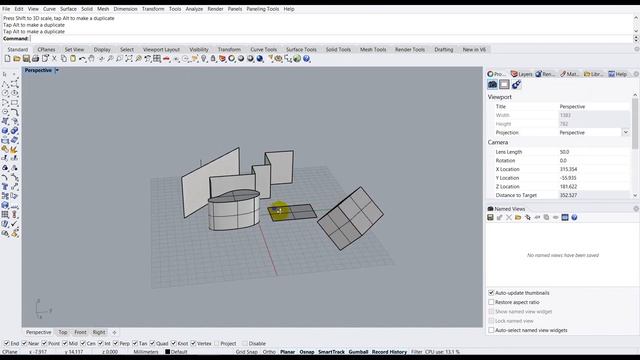This screenshot has width=640, height=360.
Task: Toggle the Cen osnap checkbox
Action: coord(83,343)
